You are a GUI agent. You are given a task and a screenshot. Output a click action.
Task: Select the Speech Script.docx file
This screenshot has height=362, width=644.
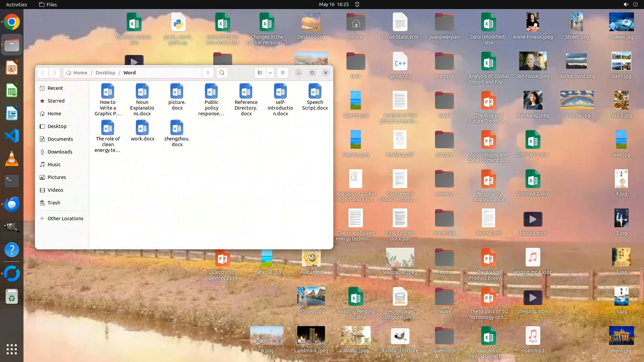pos(315,92)
